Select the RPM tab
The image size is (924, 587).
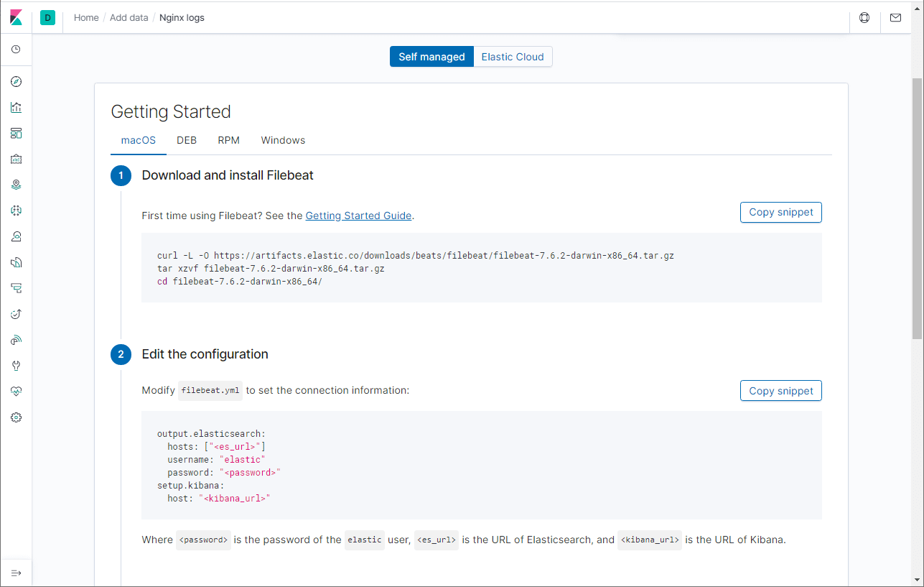point(229,140)
